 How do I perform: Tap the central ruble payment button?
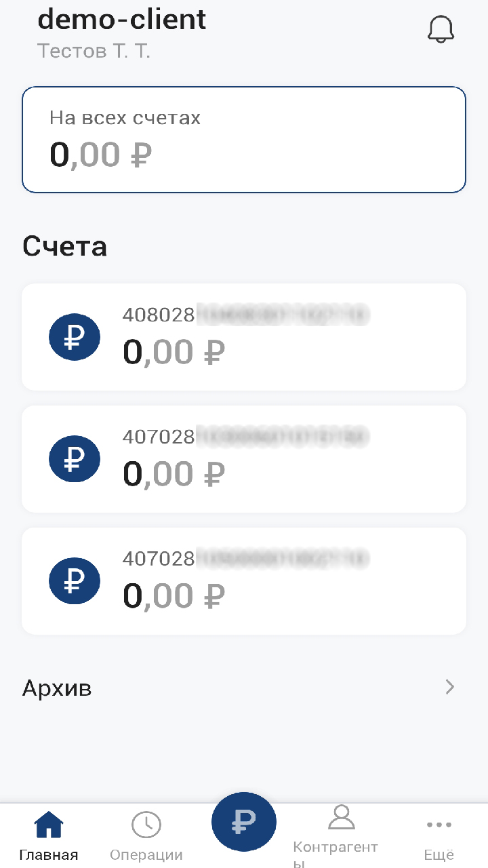(x=244, y=824)
